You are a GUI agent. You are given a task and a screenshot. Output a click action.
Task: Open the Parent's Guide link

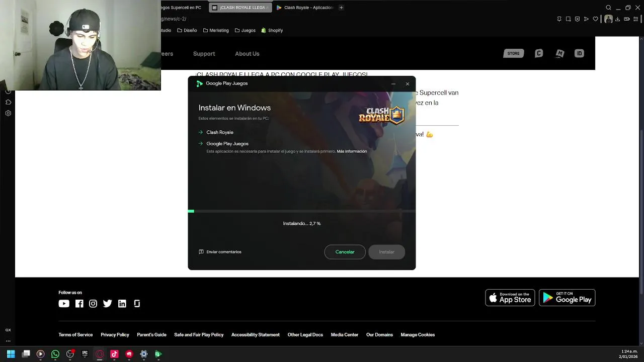(151, 335)
